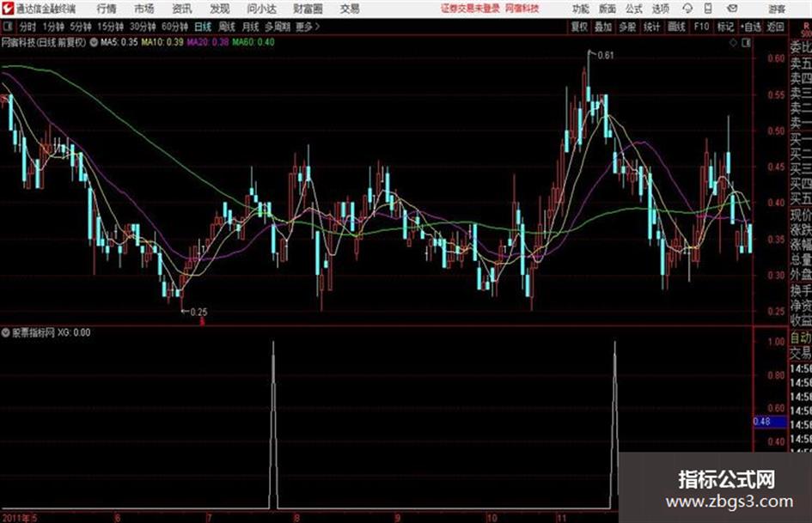Image resolution: width=812 pixels, height=523 pixels.
Task: Click the MA20: 0.38 value
Action: click(x=208, y=42)
